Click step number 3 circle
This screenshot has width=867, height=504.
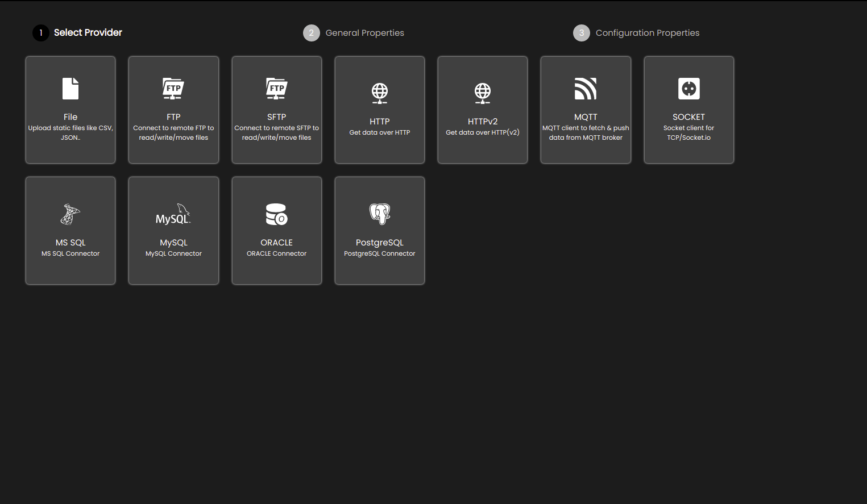(x=582, y=33)
